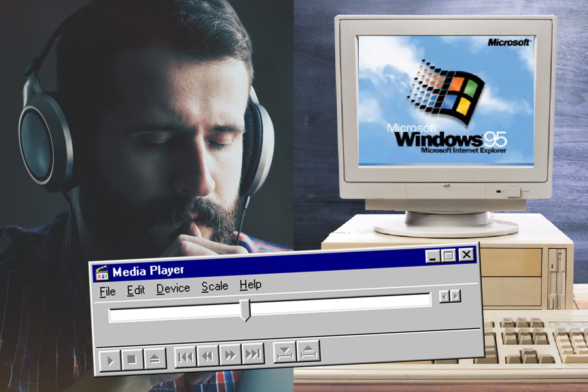Open the Help menu
Viewport: 588px width, 392px height.
point(251,285)
